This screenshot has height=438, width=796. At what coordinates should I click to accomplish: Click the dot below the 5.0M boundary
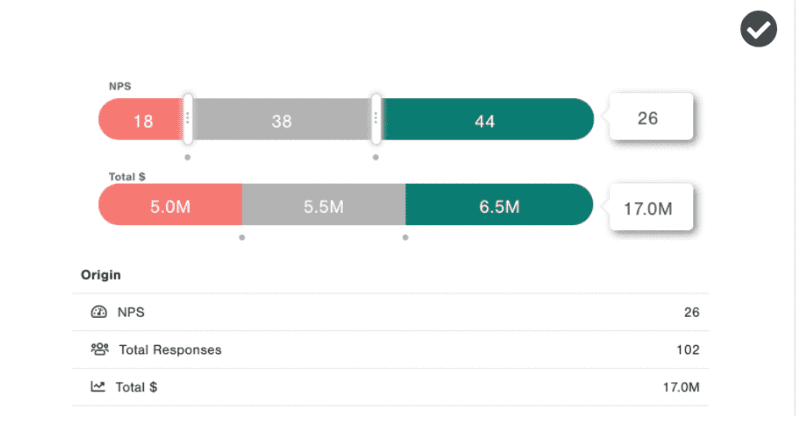pyautogui.click(x=242, y=238)
